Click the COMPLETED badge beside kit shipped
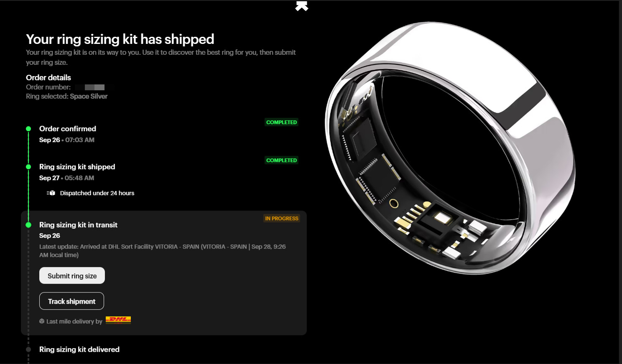Viewport: 622px width, 364px height. coord(281,160)
